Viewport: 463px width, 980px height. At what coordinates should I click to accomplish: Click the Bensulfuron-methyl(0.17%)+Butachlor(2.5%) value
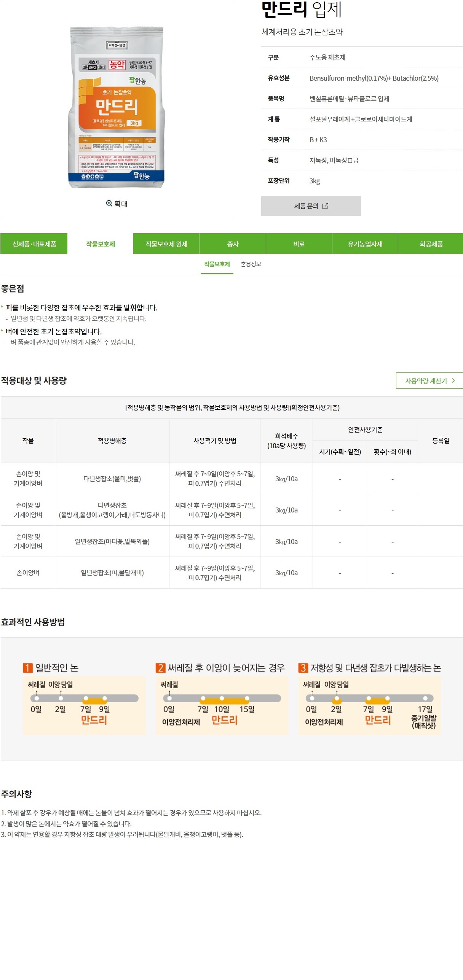point(374,78)
